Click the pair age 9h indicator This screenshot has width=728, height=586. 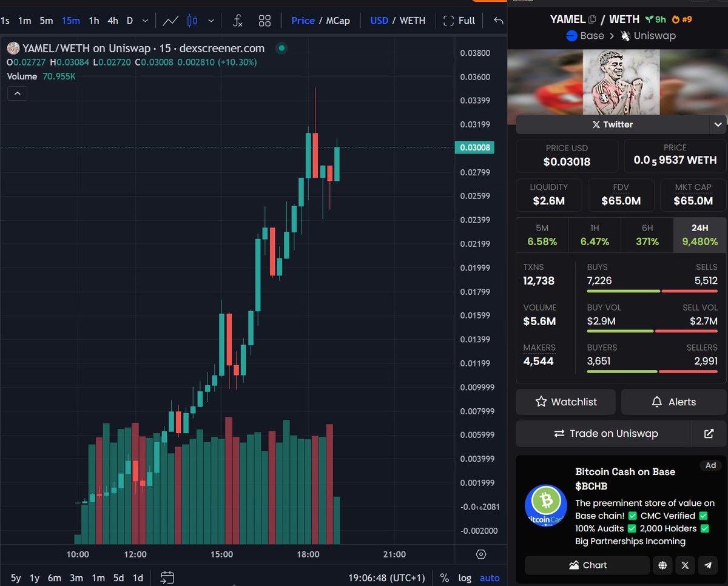(x=655, y=19)
